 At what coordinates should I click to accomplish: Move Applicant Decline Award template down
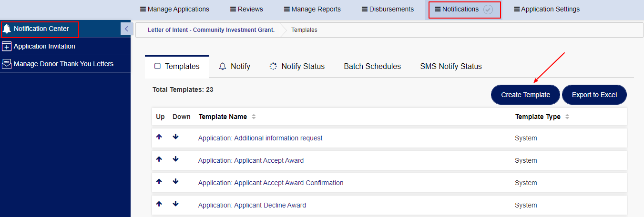(x=175, y=204)
